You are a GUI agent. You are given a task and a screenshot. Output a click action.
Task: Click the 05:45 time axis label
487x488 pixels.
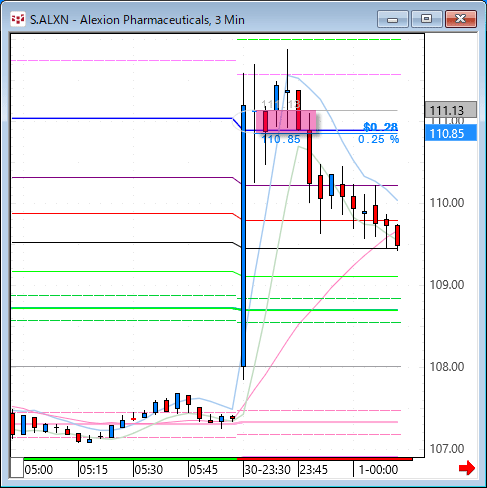[203, 470]
